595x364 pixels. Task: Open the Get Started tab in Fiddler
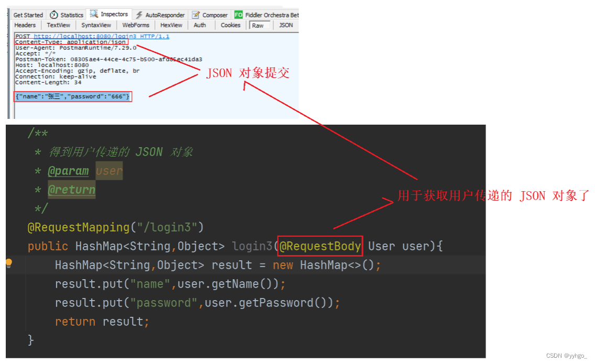tap(28, 15)
